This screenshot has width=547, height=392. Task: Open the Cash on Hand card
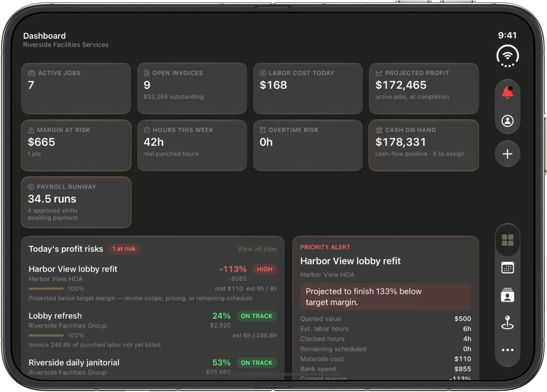point(424,145)
